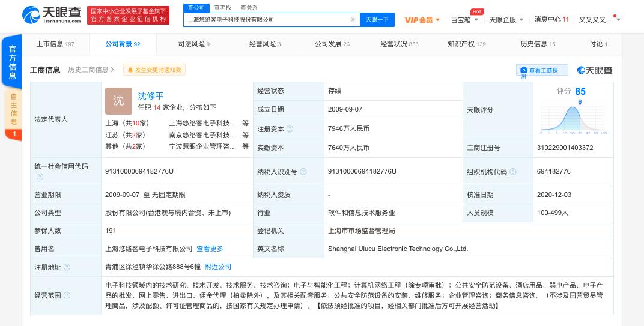Switch to the 知识产权 tab
The height and width of the screenshot is (326, 644).
pos(466,44)
